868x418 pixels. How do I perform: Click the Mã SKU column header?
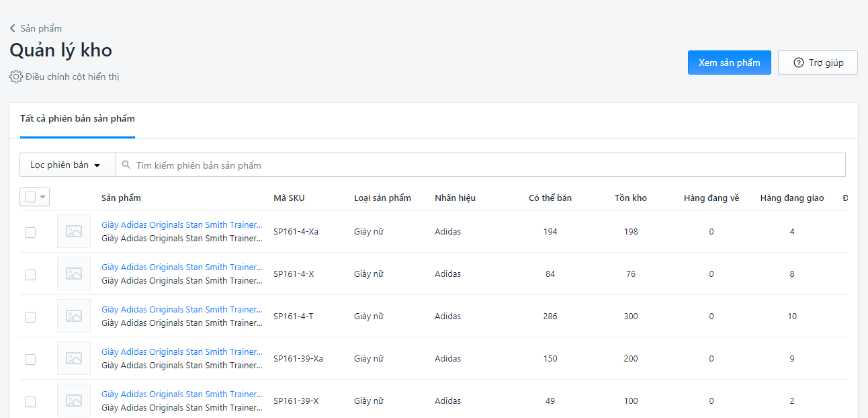[289, 198]
